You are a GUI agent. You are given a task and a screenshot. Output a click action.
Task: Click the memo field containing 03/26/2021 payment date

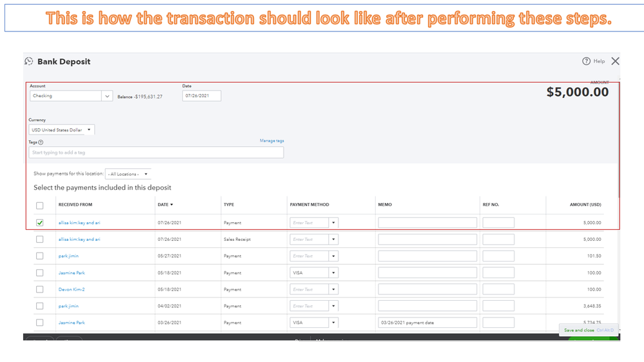point(427,323)
